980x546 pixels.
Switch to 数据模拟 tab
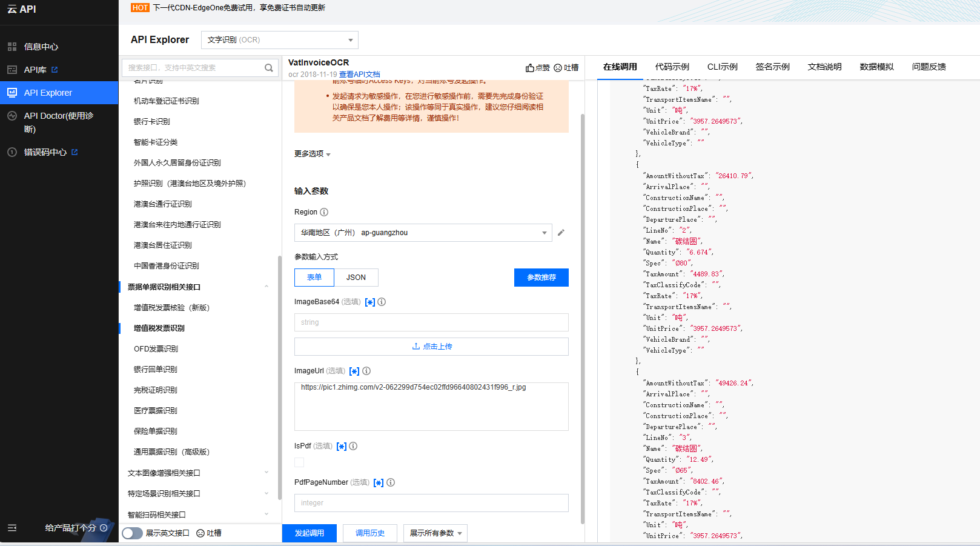tap(877, 67)
